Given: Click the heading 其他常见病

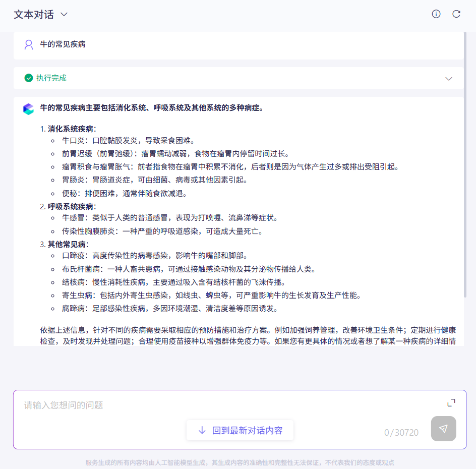Looking at the screenshot, I should click(x=68, y=245).
